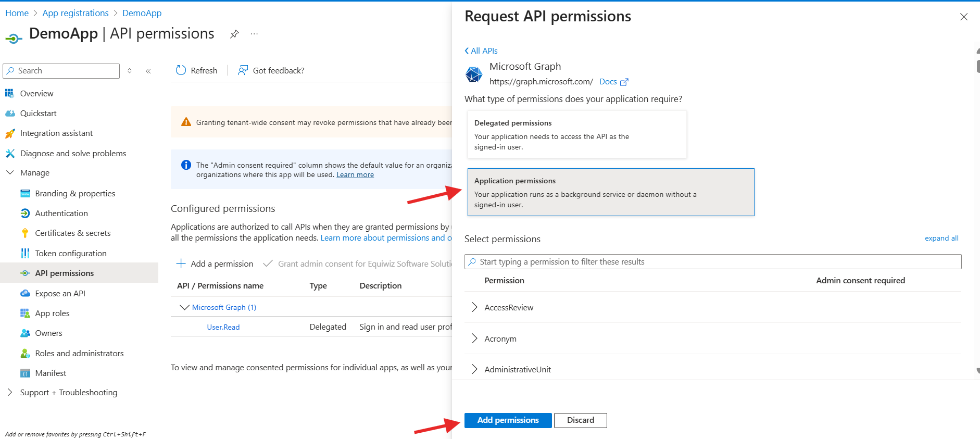This screenshot has width=980, height=439.
Task: Open the Got feedback smiley icon
Action: pos(243,70)
